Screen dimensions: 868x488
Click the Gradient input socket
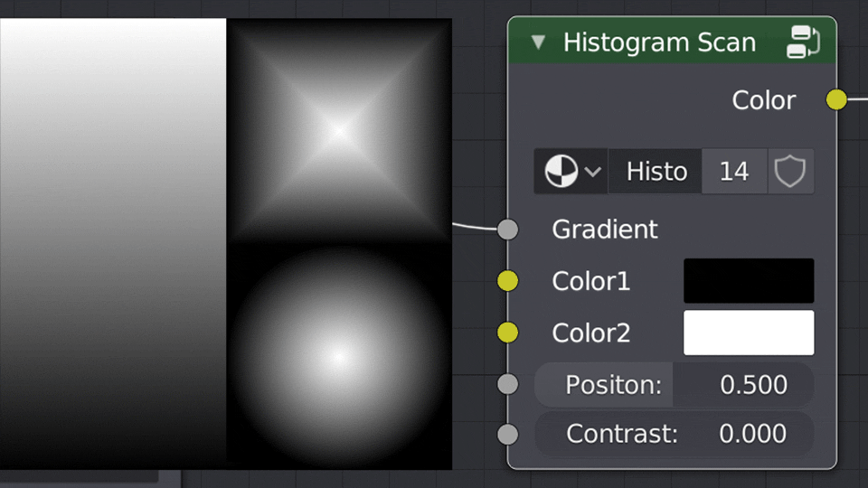click(508, 230)
